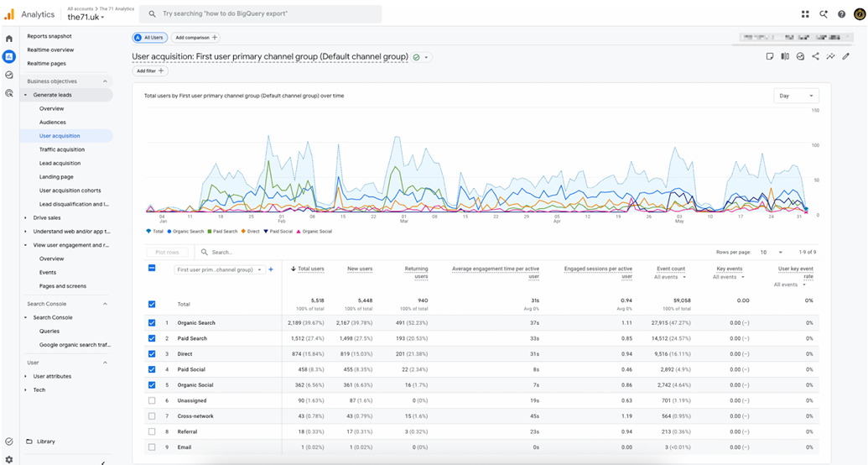Image resolution: width=868 pixels, height=465 pixels.
Task: Sort by New users column header
Action: [360, 269]
